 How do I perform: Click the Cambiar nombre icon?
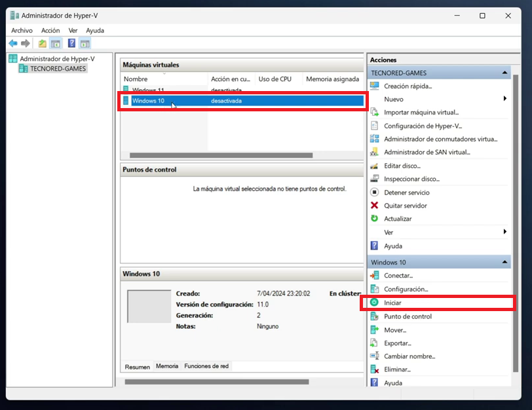(375, 356)
